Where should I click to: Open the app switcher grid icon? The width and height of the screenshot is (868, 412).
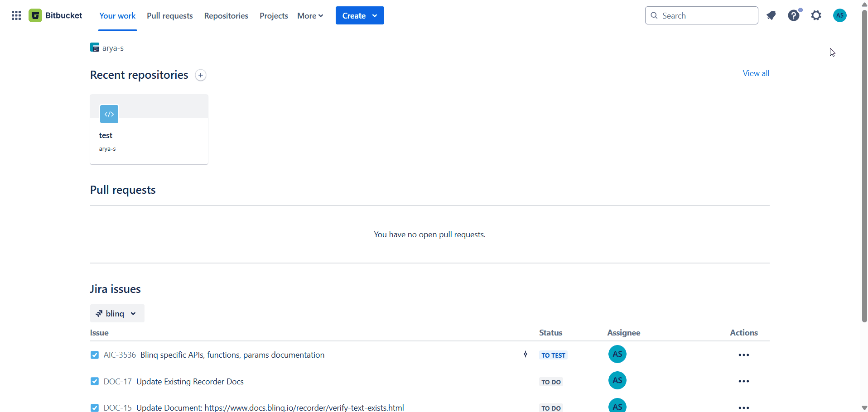tap(16, 15)
